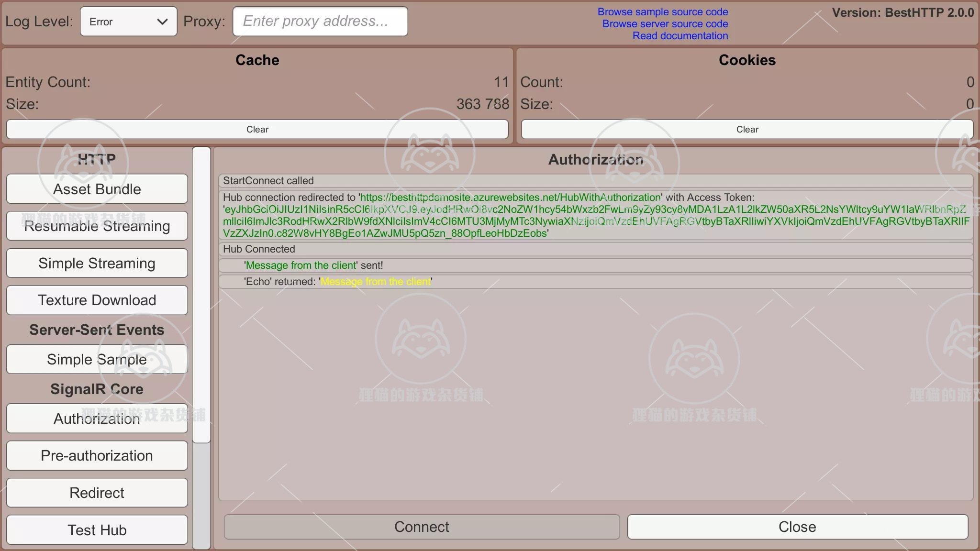Select the Redirect sample

[97, 493]
